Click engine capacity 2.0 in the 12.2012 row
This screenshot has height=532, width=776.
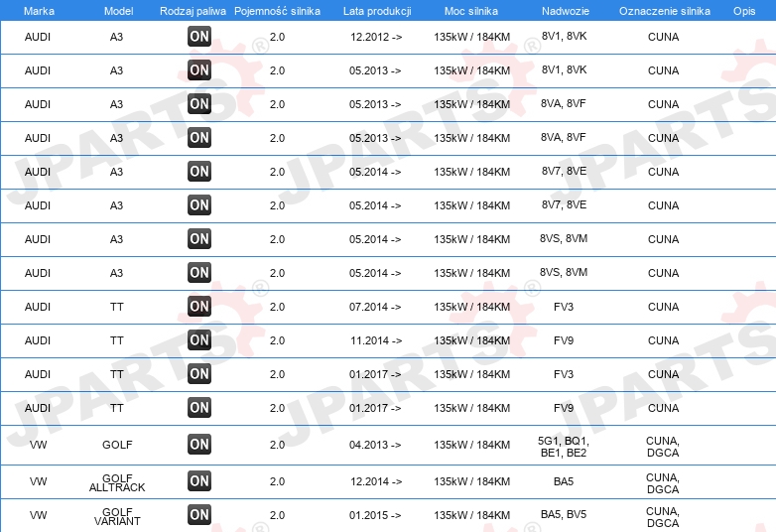[277, 37]
